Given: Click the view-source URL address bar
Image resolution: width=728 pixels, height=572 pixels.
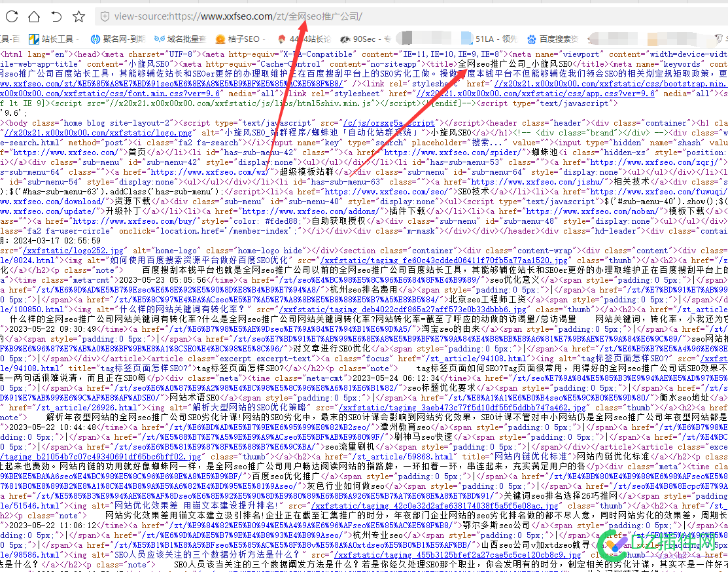Looking at the screenshot, I should 410,17.
